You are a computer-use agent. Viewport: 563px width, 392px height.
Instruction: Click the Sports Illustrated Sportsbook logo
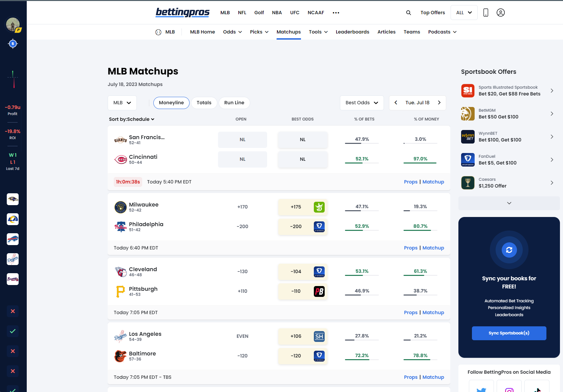click(x=468, y=91)
